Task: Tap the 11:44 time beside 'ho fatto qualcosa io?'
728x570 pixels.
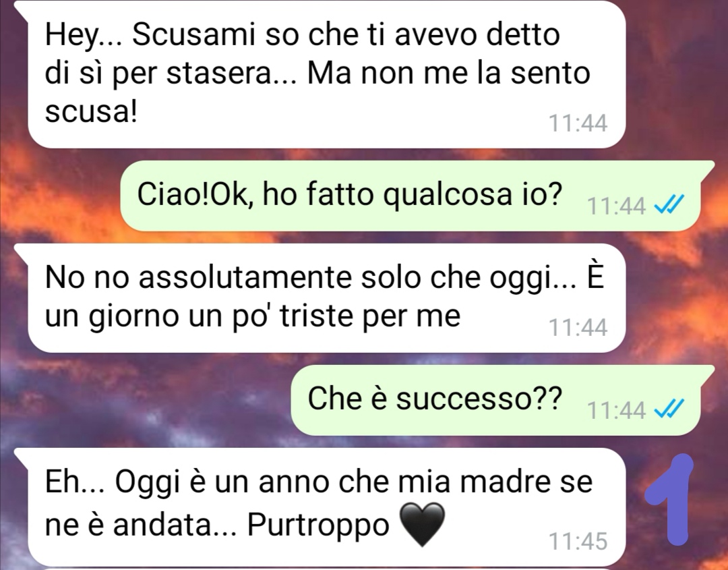Action: tap(617, 206)
